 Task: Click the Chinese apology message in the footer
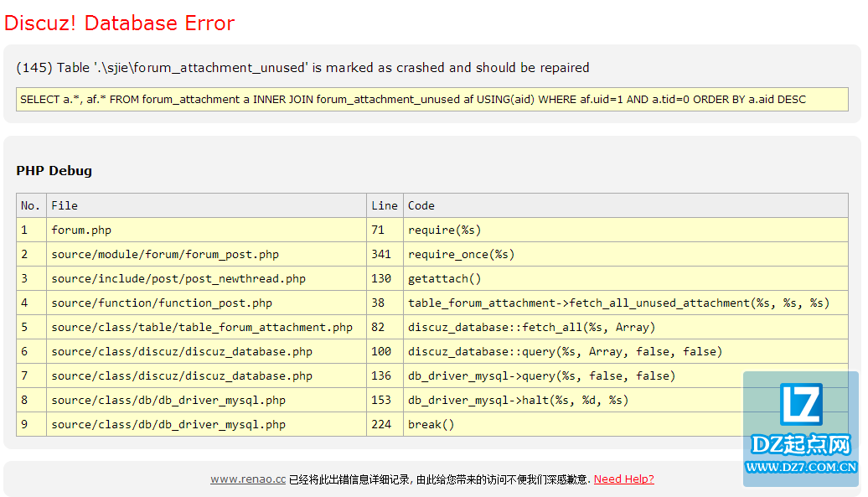440,479
